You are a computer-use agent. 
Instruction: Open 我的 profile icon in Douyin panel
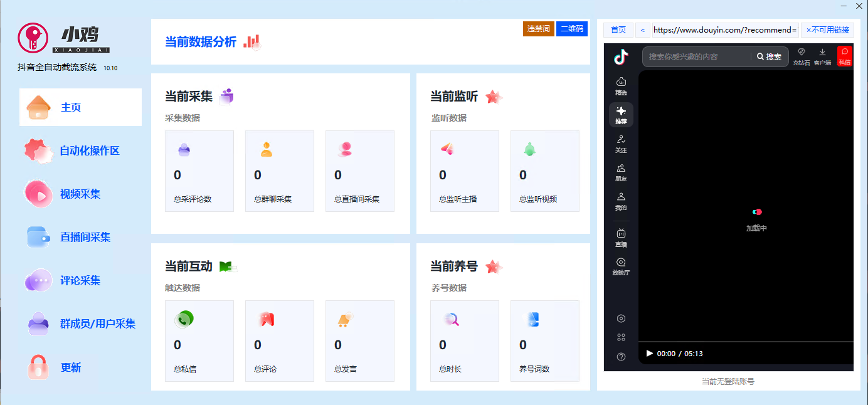click(620, 202)
